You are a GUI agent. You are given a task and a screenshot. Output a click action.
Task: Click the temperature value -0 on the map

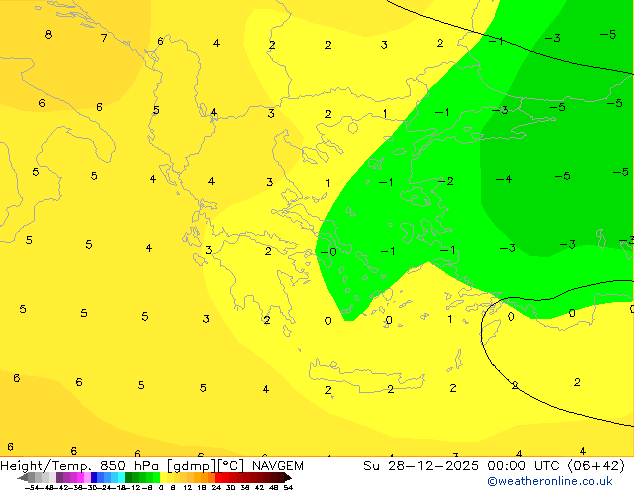point(328,252)
